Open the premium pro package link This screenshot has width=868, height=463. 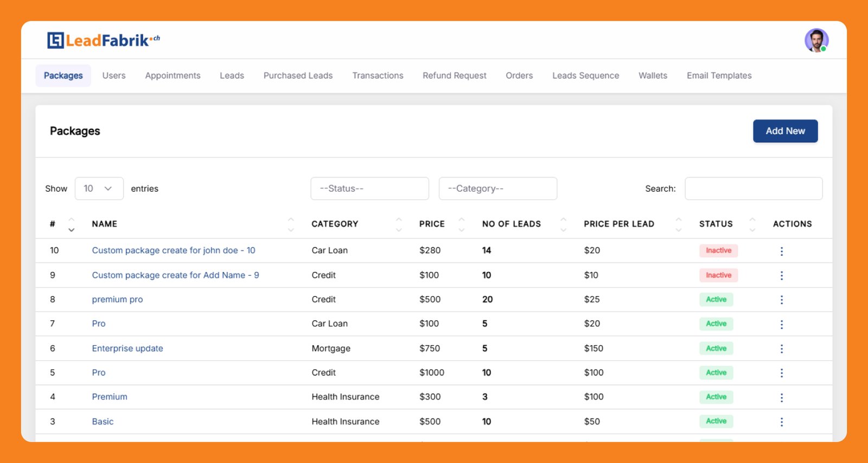117,300
